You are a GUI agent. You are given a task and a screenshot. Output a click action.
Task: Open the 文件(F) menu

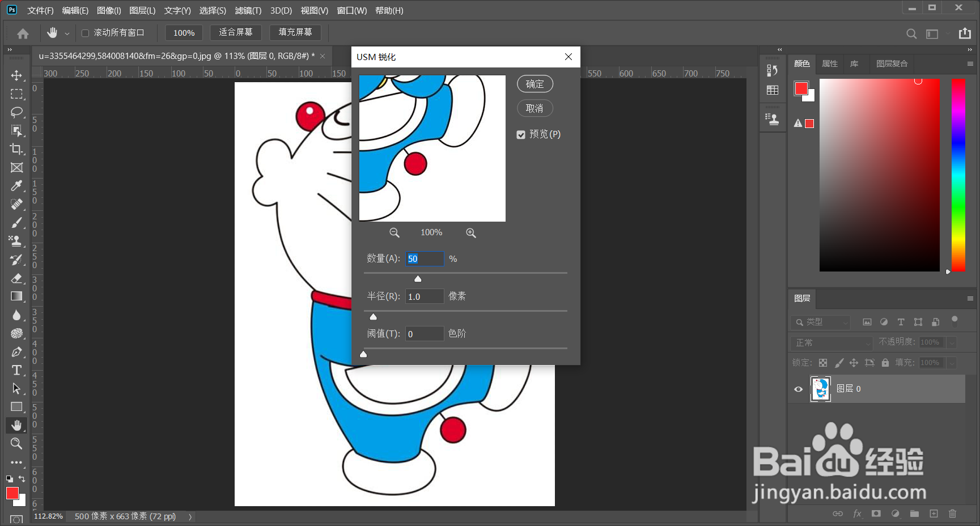click(x=40, y=11)
